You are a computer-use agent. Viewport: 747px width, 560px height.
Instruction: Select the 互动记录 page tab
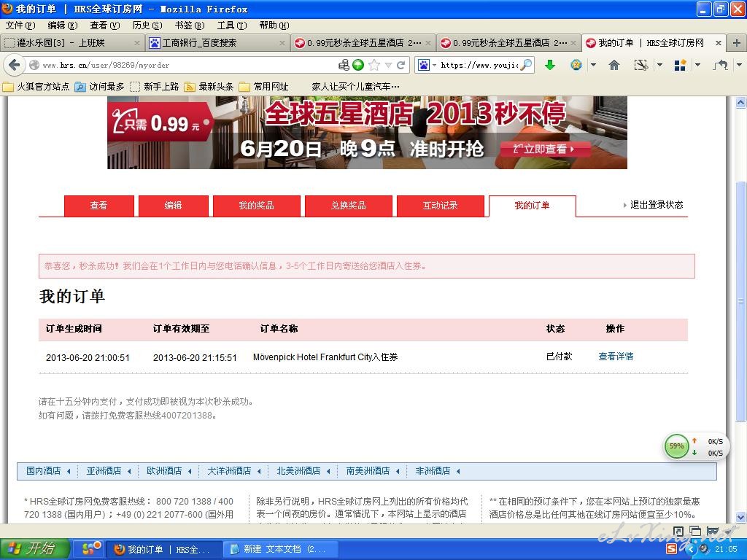tap(440, 206)
